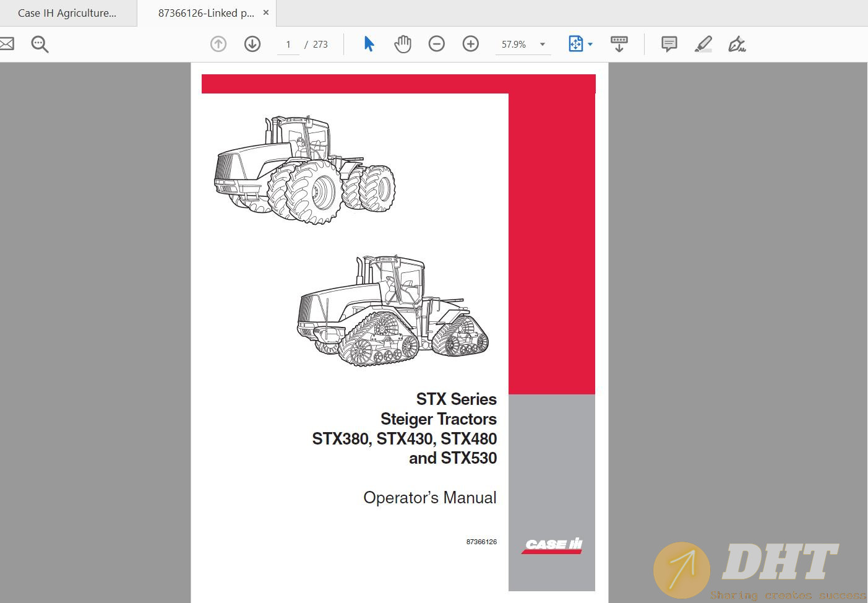Switch to Case IH Agriculture tab

tap(67, 13)
